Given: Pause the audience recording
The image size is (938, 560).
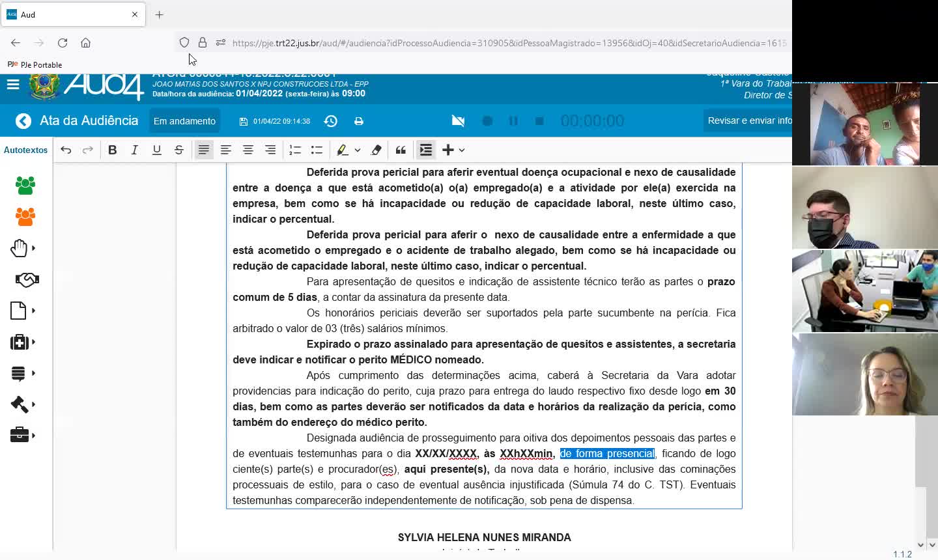Looking at the screenshot, I should pyautogui.click(x=513, y=121).
